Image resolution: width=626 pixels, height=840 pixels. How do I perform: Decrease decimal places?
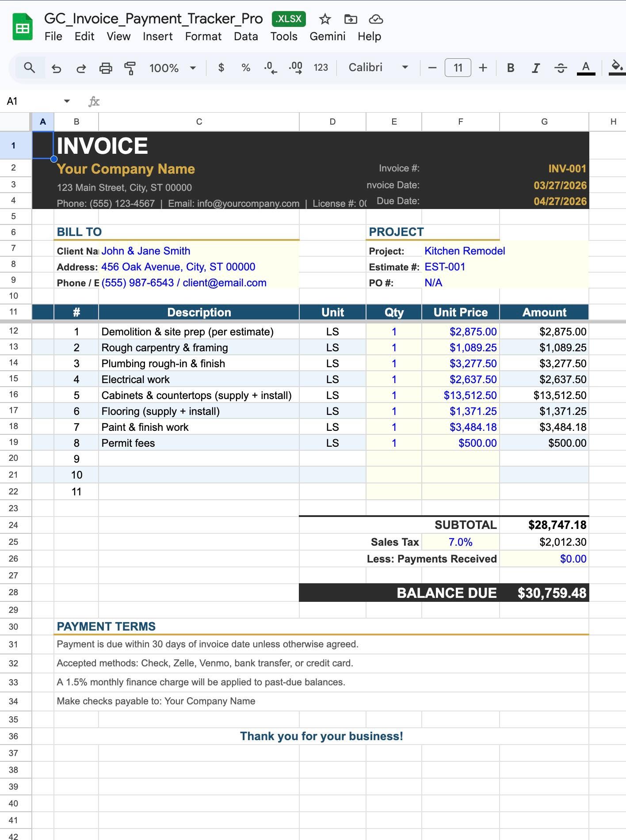click(x=271, y=68)
